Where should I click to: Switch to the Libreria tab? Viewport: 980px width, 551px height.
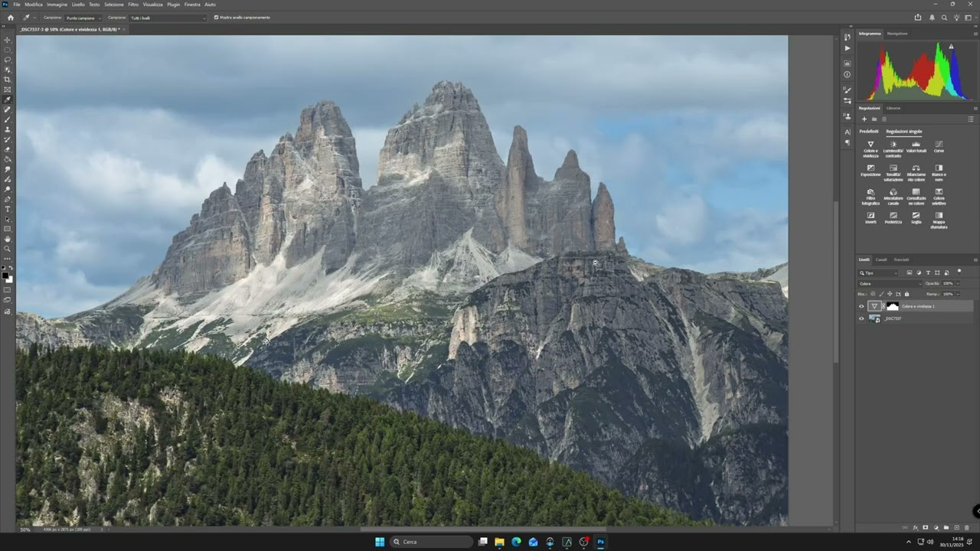[893, 108]
